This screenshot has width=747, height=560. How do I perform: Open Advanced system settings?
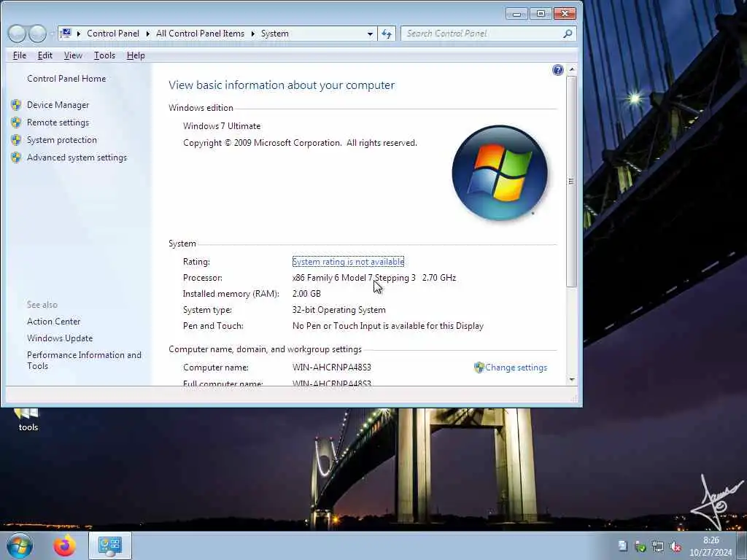[77, 157]
